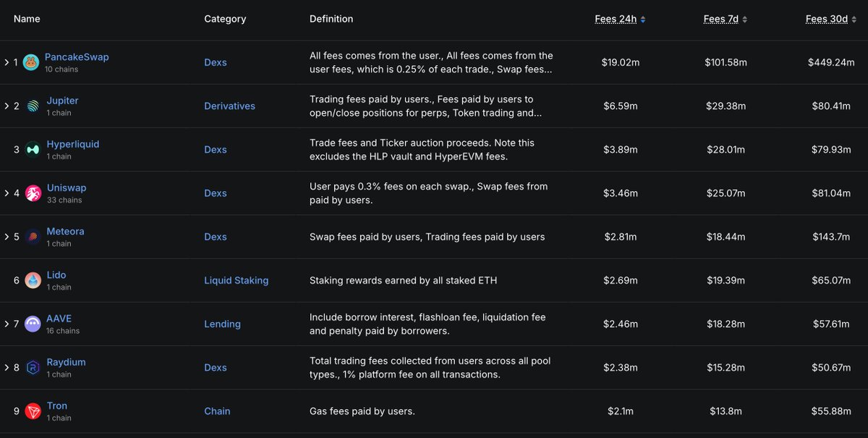
Task: Click the $449.24m PancakeSwap 30d fees cell
Action: pyautogui.click(x=831, y=63)
